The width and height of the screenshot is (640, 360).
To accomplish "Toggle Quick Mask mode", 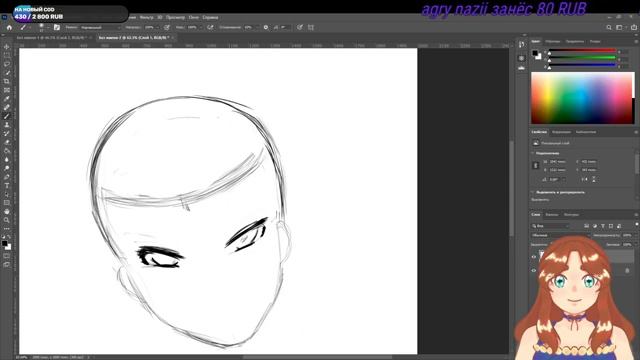I will 7,256.
